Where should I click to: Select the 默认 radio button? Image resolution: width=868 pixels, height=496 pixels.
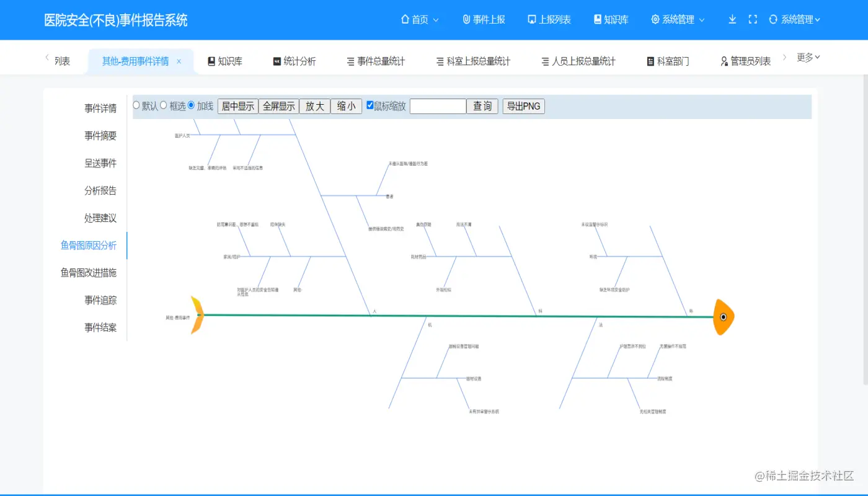click(135, 105)
